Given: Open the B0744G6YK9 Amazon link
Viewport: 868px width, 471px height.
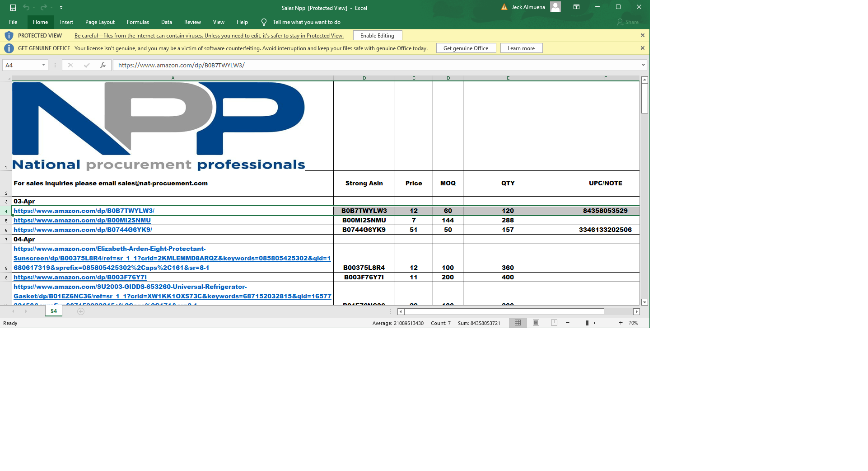Looking at the screenshot, I should point(83,230).
